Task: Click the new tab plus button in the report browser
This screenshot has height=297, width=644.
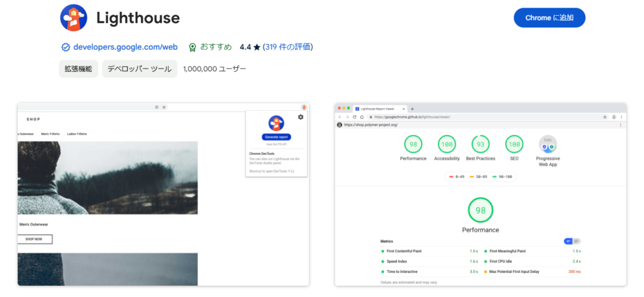Action: point(413,109)
